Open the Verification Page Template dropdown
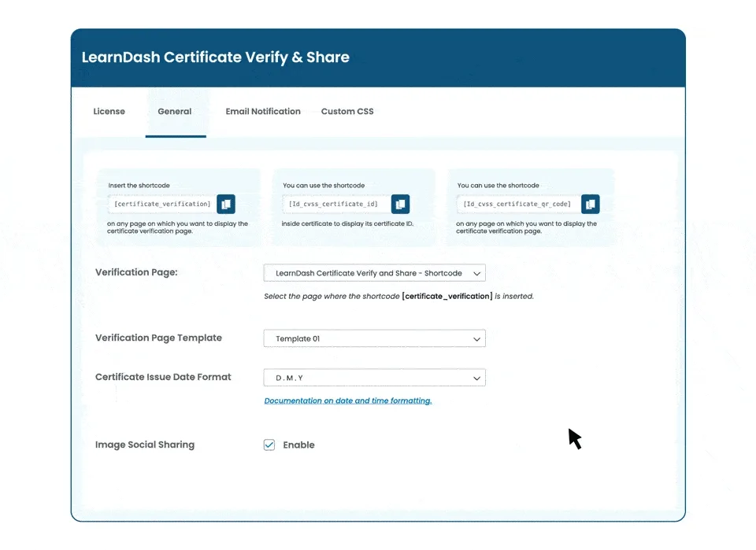The image size is (756, 550). click(x=374, y=338)
